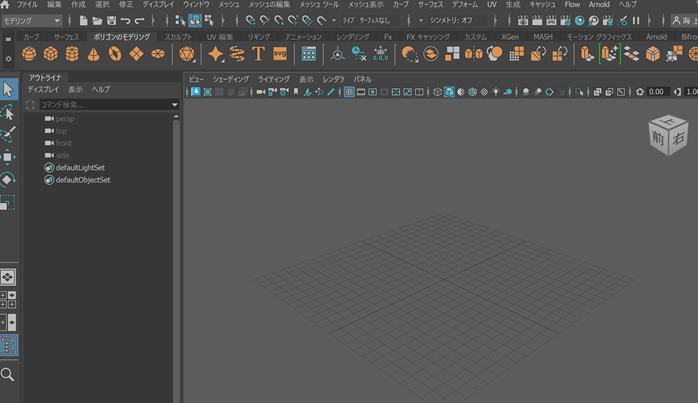The width and height of the screenshot is (698, 403).
Task: Create a polygon cube from the shelf
Action: tap(50, 54)
